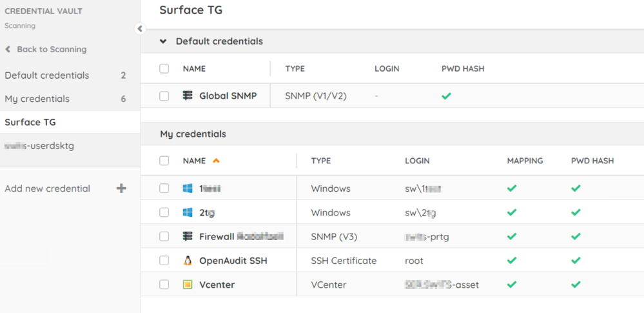This screenshot has width=644, height=313.
Task: Check the select-all box in My credentials header
Action: [164, 161]
